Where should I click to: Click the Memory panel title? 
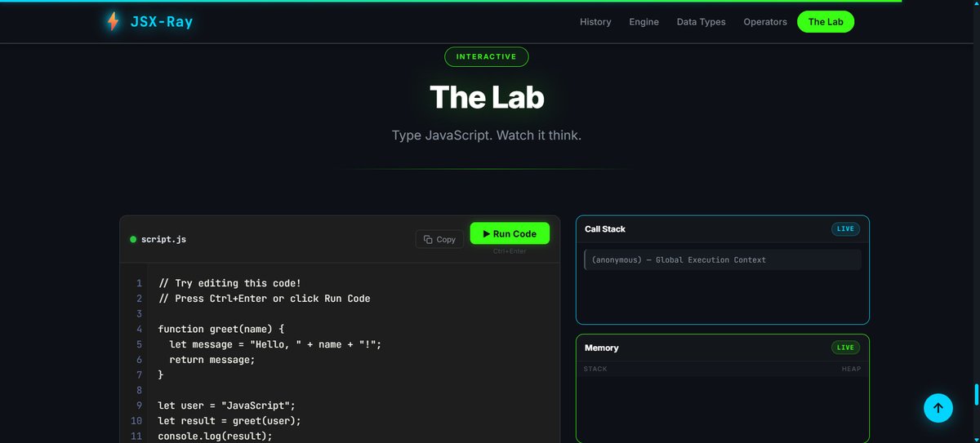[x=602, y=348]
